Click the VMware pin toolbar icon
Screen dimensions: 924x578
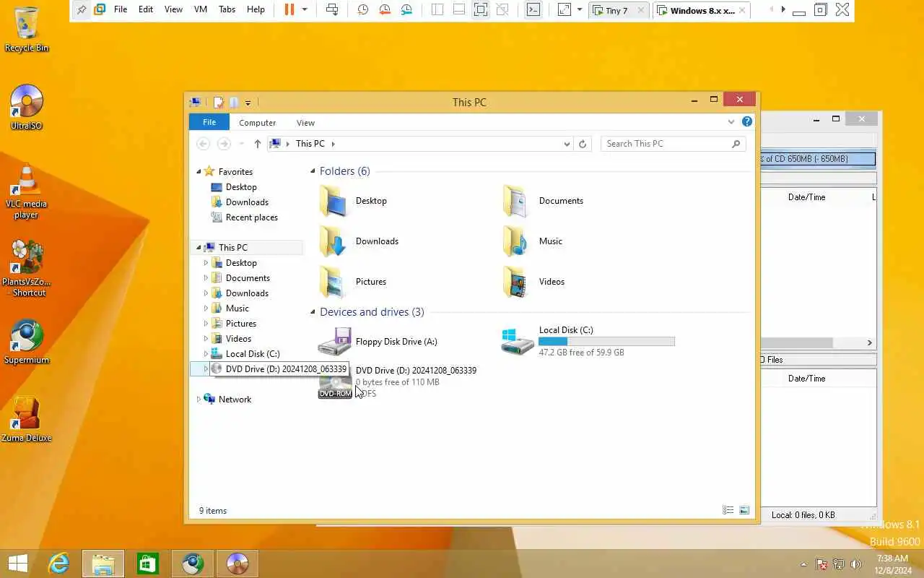click(x=82, y=9)
